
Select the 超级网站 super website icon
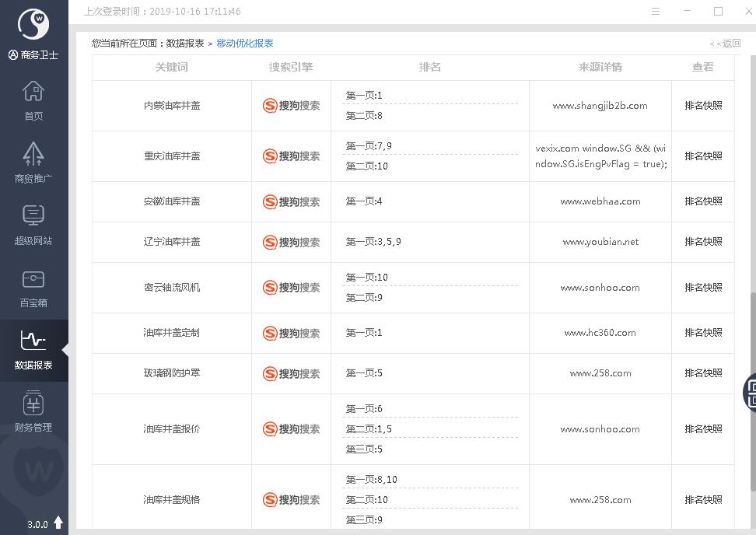tap(33, 224)
